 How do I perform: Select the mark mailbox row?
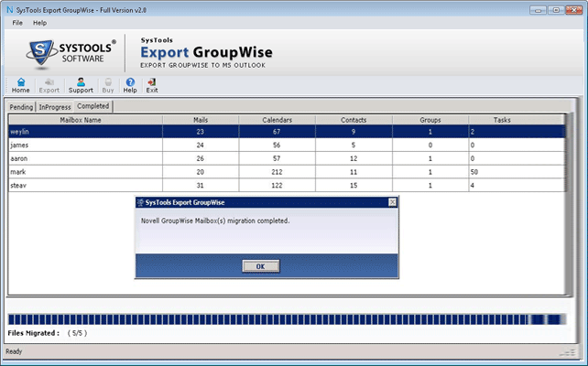[287, 172]
